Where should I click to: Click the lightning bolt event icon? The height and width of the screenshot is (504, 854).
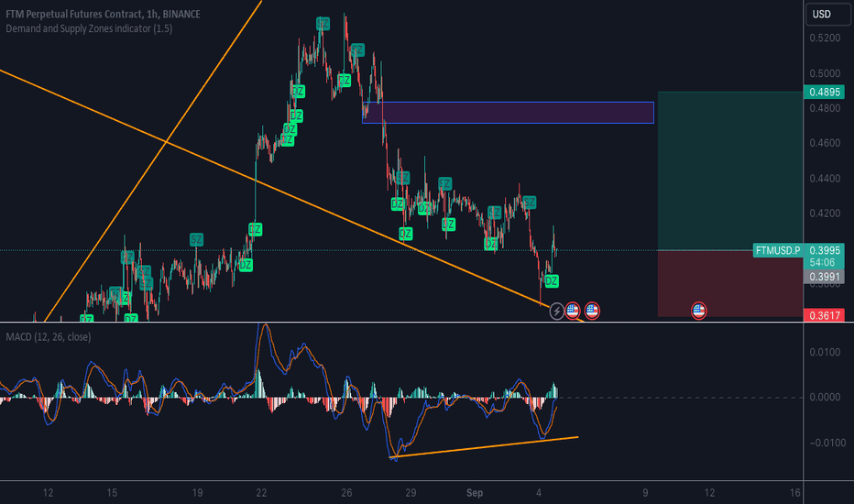click(x=556, y=312)
